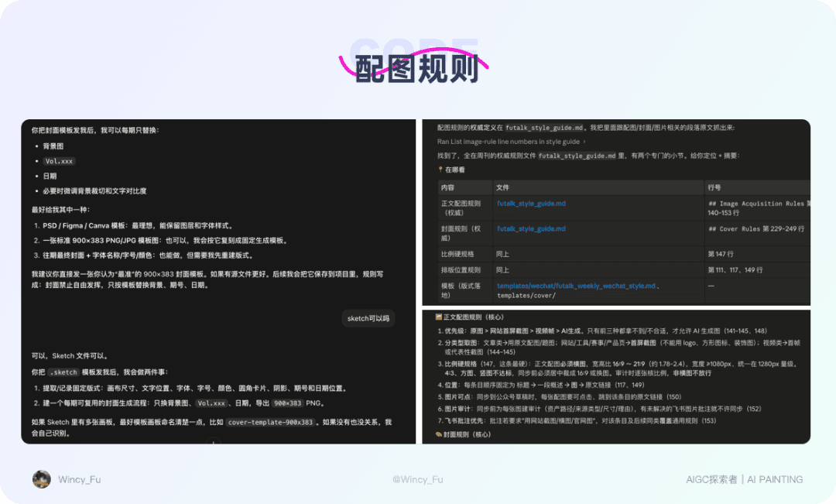Open futalk_style_guide.md link in 封面规则 row
836x504 pixels.
(531, 229)
